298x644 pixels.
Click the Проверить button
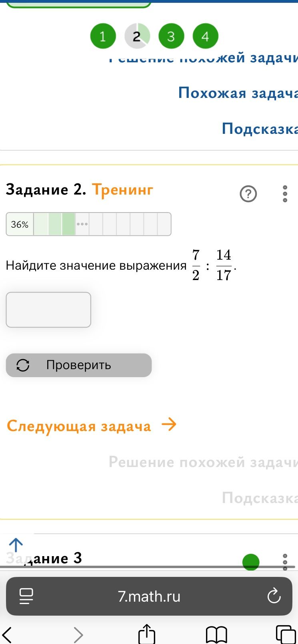click(79, 365)
